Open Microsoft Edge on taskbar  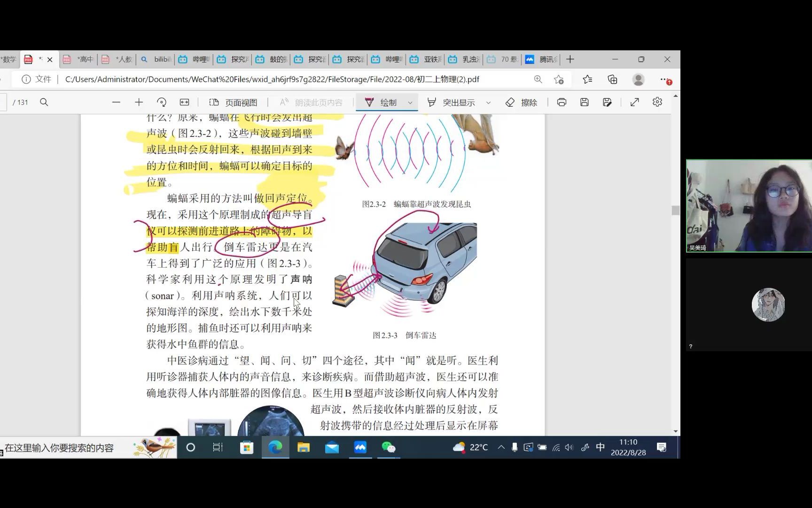point(275,447)
